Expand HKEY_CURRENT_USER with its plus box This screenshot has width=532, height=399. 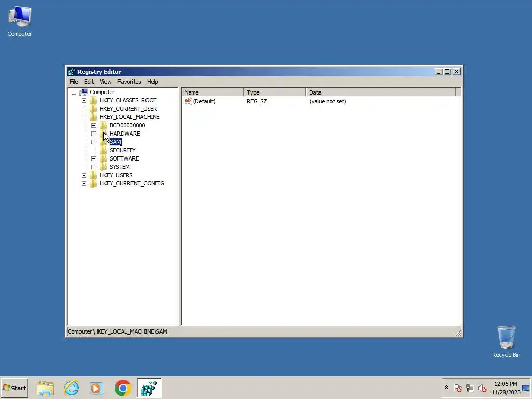pos(84,109)
